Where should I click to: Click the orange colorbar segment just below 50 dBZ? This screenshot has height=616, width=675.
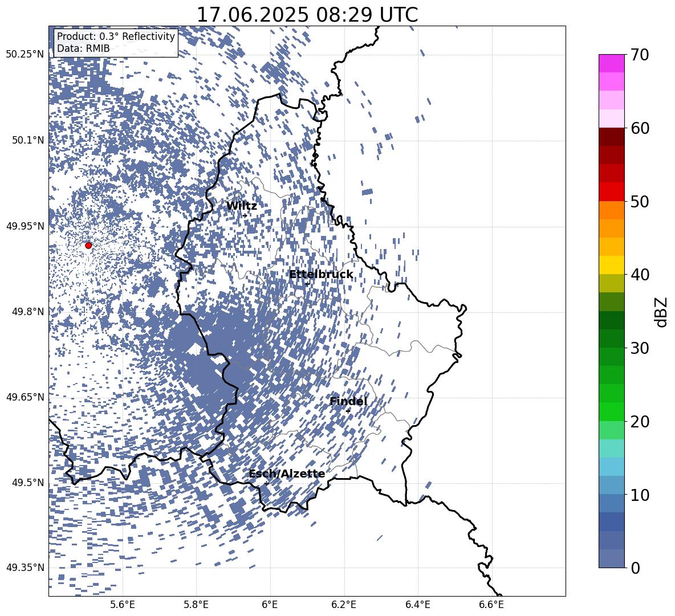click(x=611, y=210)
